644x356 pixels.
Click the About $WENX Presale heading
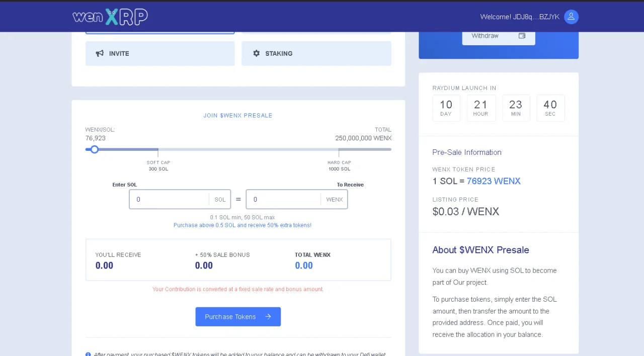coord(481,250)
